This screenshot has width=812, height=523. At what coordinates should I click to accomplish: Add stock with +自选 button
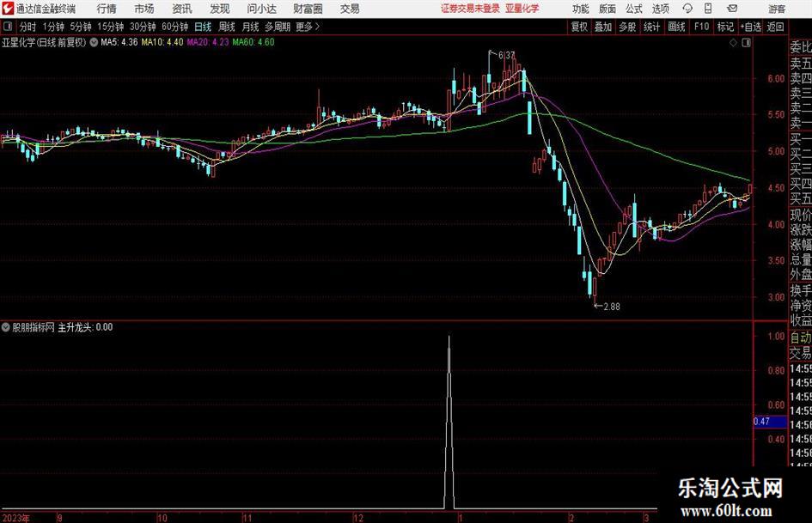point(750,27)
